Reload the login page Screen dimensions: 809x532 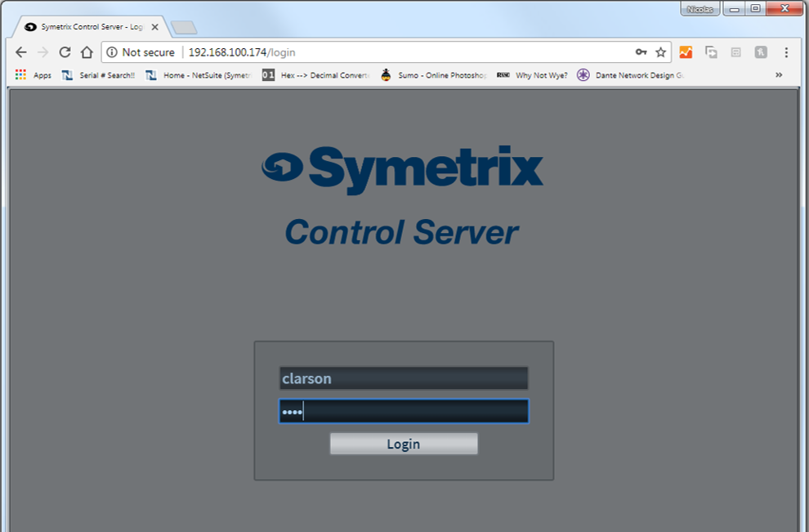(x=65, y=52)
